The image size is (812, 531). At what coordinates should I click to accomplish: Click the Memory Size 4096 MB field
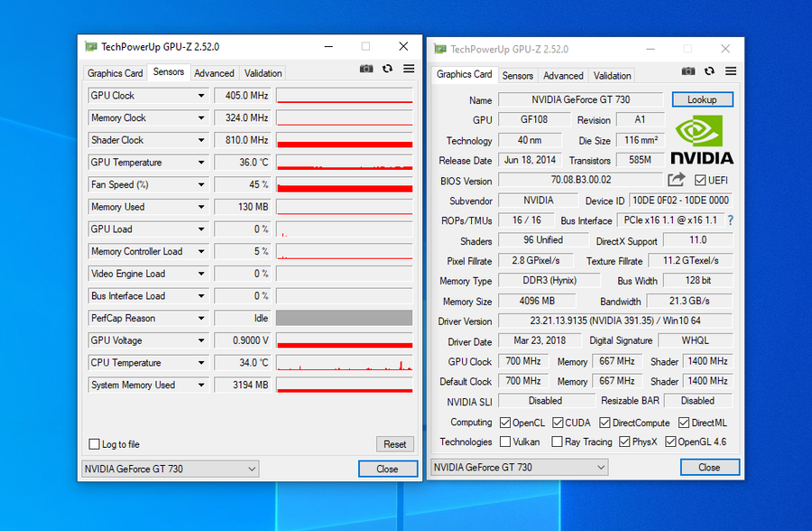[x=537, y=301]
